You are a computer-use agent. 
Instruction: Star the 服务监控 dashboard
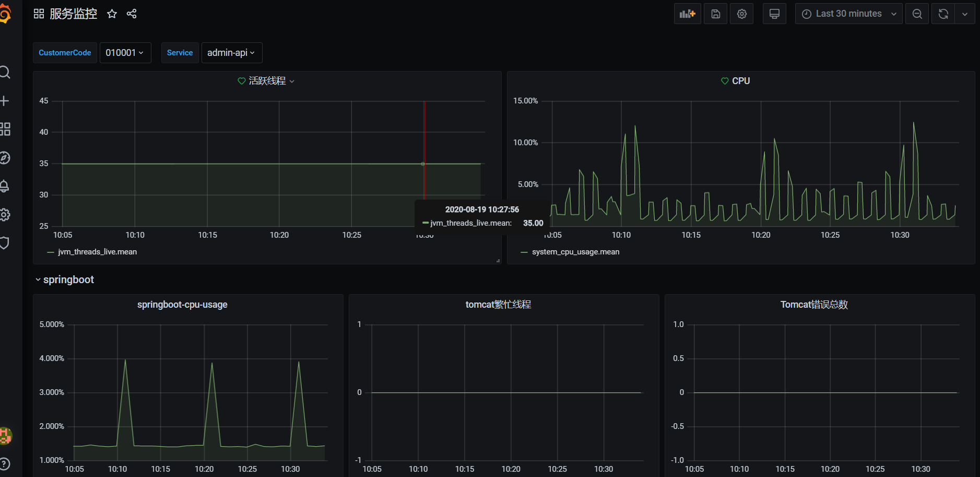(x=112, y=14)
